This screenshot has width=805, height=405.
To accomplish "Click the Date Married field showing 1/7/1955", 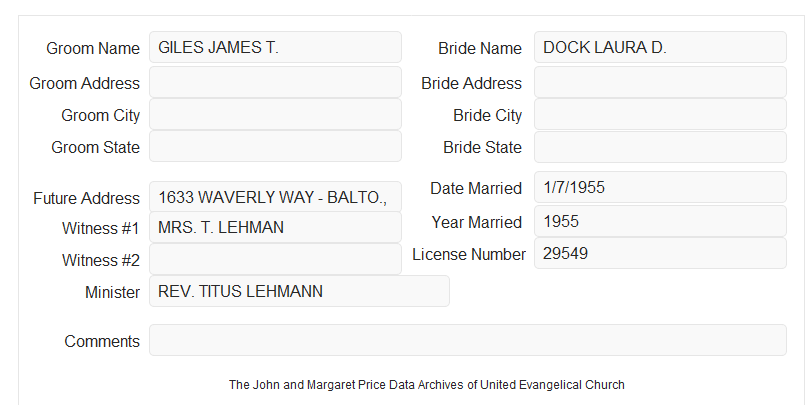I will click(x=660, y=187).
